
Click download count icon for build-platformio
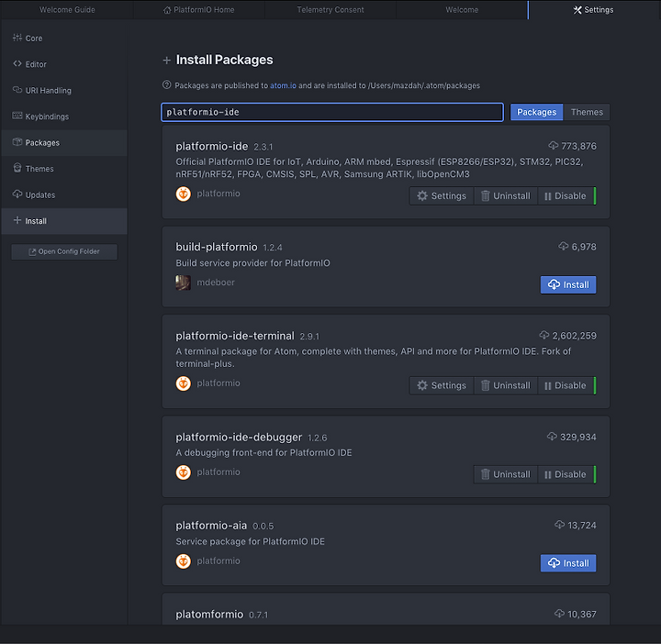pos(564,246)
